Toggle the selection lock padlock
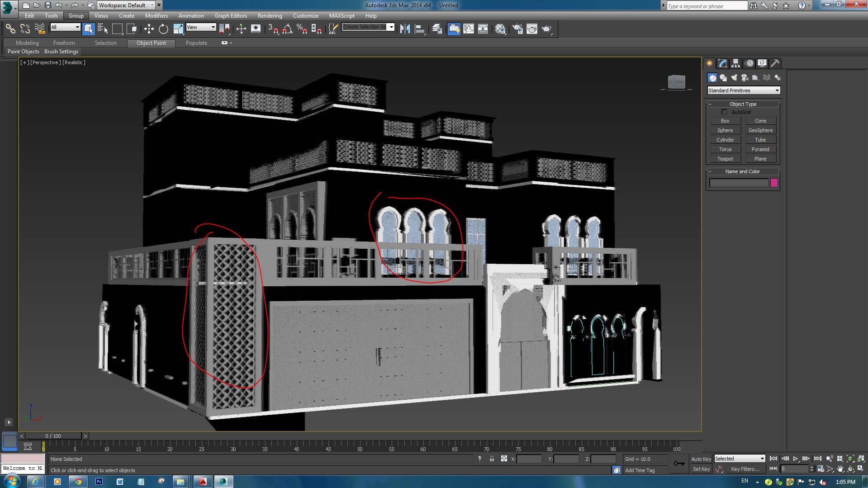This screenshot has width=868, height=488. click(x=492, y=459)
